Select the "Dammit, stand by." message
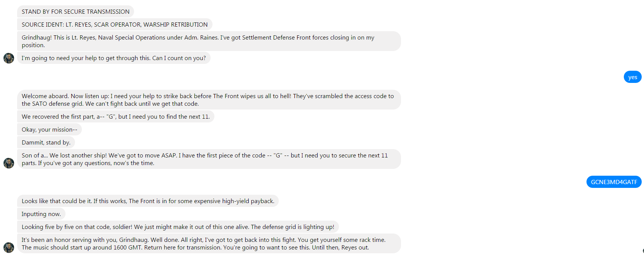 point(46,143)
